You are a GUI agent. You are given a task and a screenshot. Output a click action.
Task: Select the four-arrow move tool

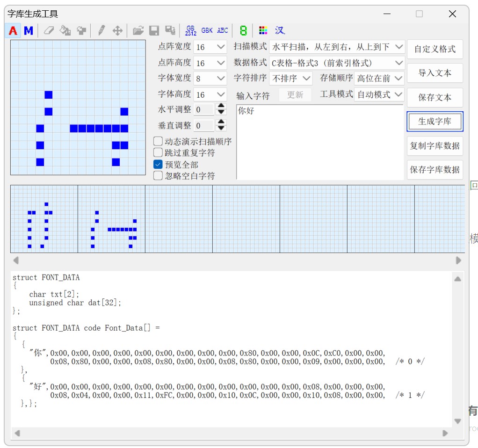[x=117, y=31]
